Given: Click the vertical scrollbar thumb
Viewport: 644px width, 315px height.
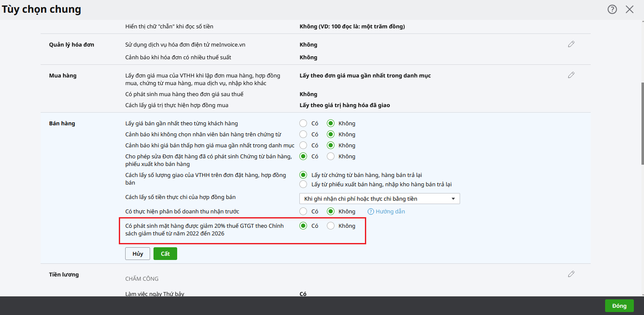Looking at the screenshot, I should 642,123.
